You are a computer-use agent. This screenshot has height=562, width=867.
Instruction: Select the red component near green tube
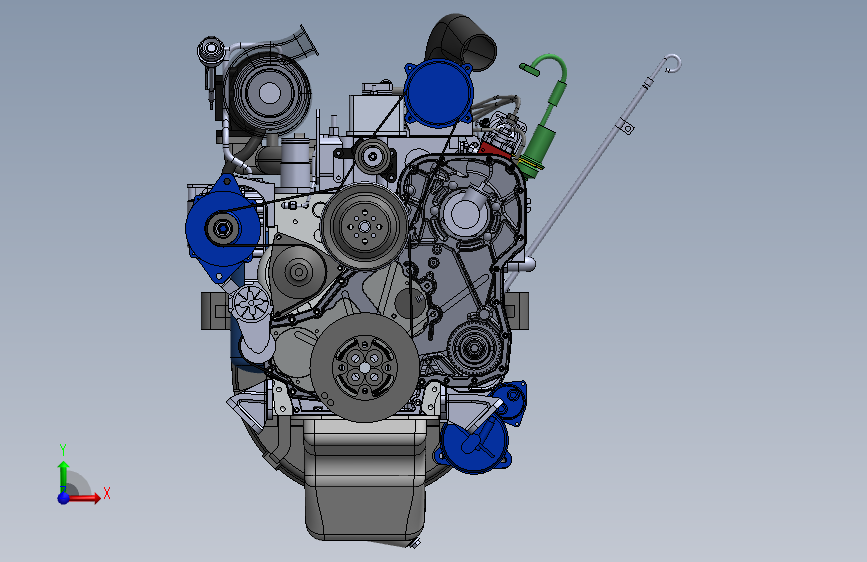[495, 149]
